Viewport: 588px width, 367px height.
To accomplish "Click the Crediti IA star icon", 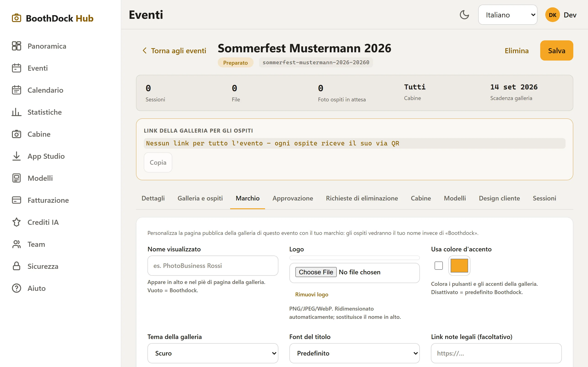I will (x=17, y=222).
